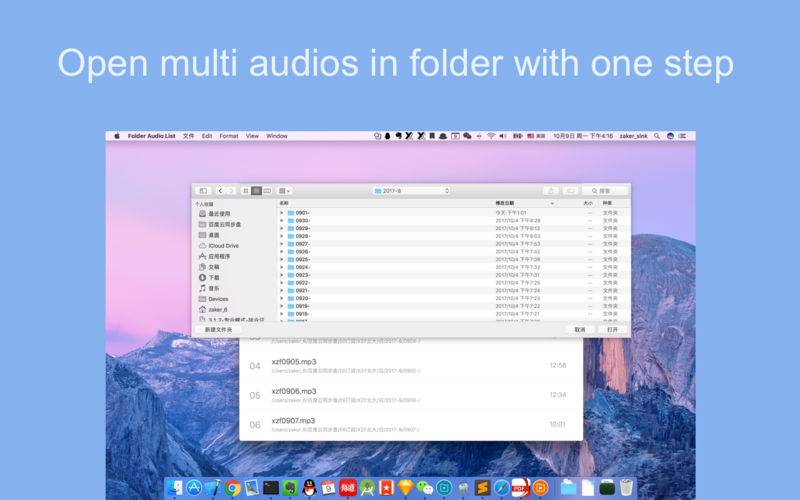Select xzf0905.mp3 in the audio list
800x500 pixels.
pyautogui.click(x=411, y=365)
